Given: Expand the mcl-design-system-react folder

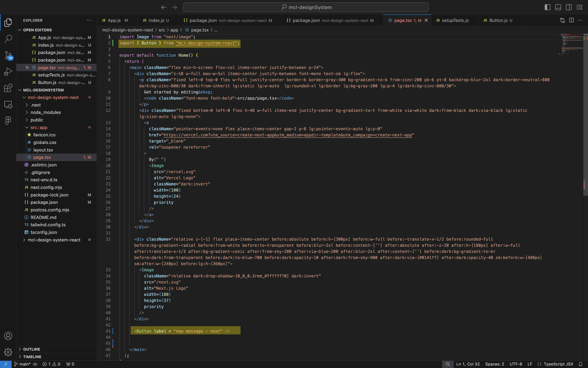Looking at the screenshot, I should click(54, 240).
